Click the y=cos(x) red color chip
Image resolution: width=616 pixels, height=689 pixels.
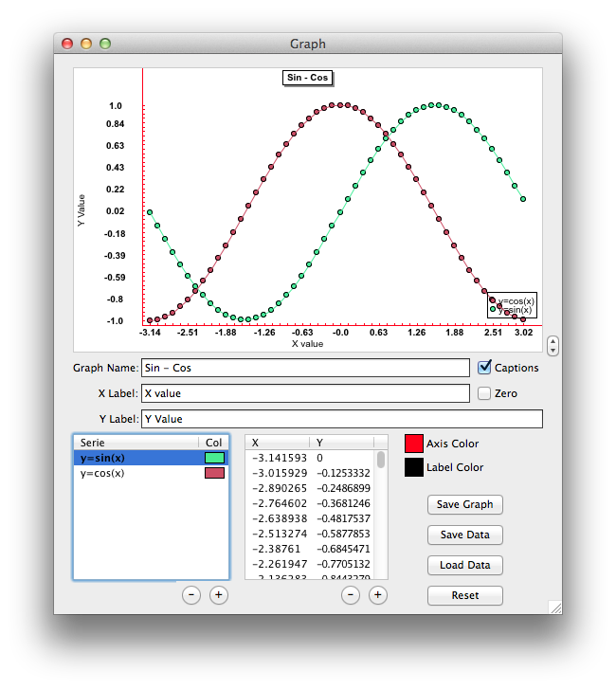pos(214,473)
